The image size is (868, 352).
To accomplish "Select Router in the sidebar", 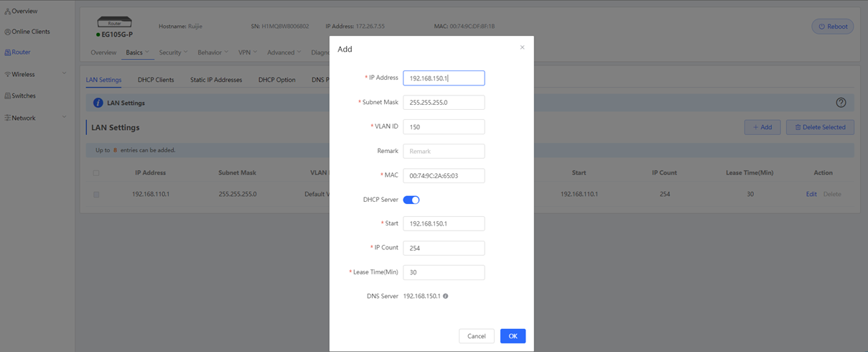I will pos(17,52).
